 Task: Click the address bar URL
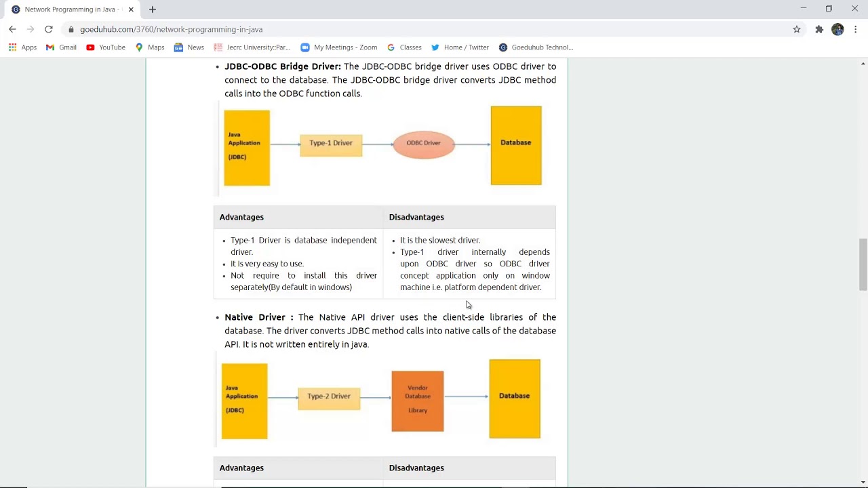(171, 29)
